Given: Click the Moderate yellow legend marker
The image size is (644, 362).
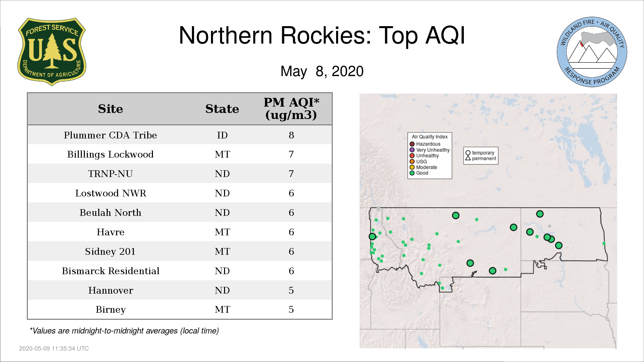Looking at the screenshot, I should (412, 167).
